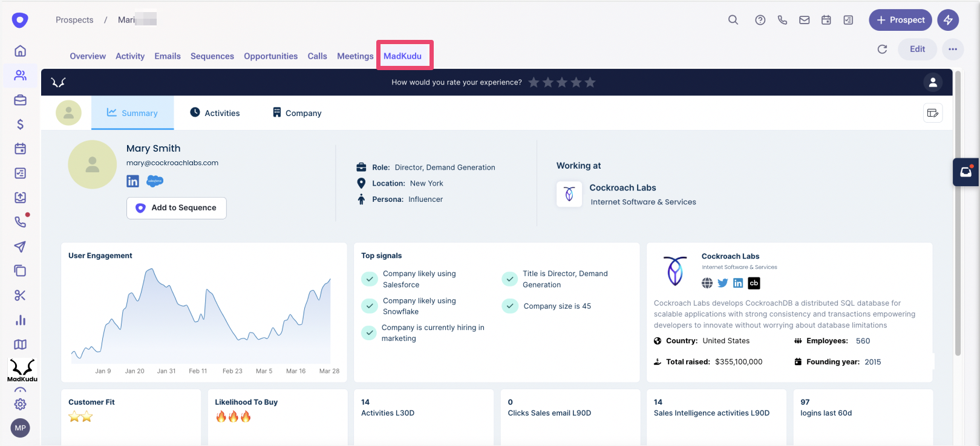Click the email envelope icon in top bar
980x446 pixels.
805,20
